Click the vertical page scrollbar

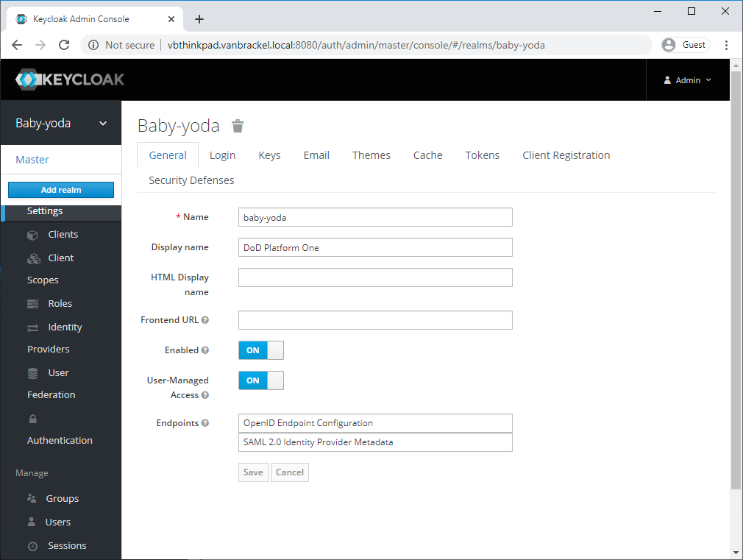pos(736,294)
